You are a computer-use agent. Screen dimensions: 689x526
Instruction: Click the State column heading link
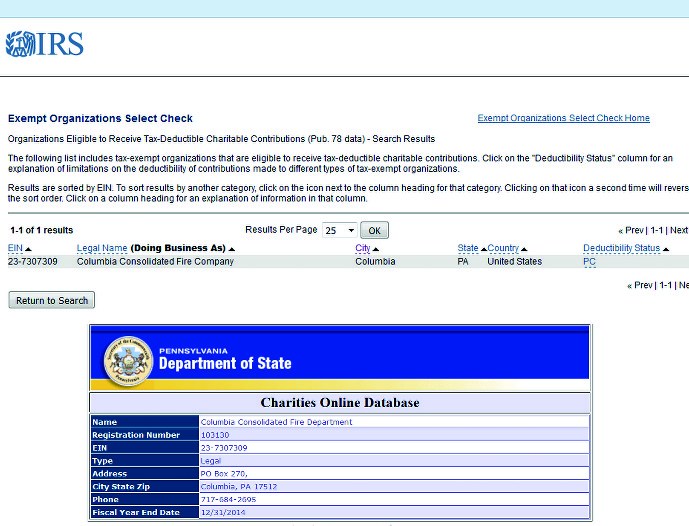point(468,248)
